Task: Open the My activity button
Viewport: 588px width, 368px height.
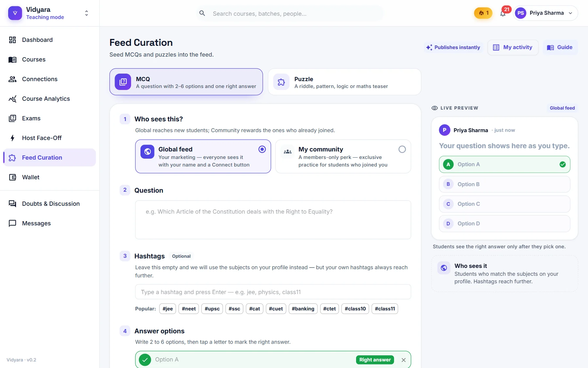Action: coord(513,47)
